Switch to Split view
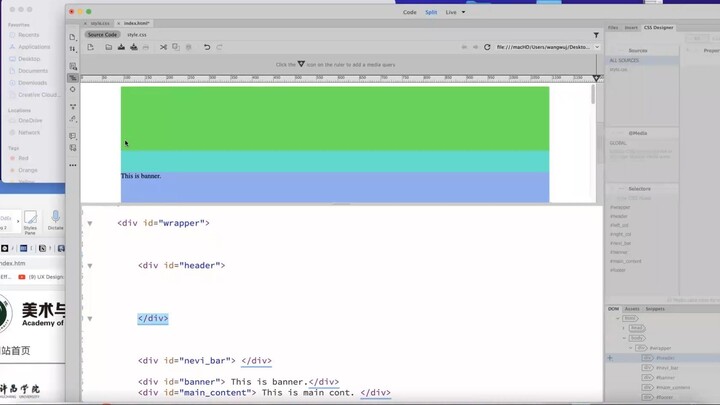The height and width of the screenshot is (405, 720). 431,12
